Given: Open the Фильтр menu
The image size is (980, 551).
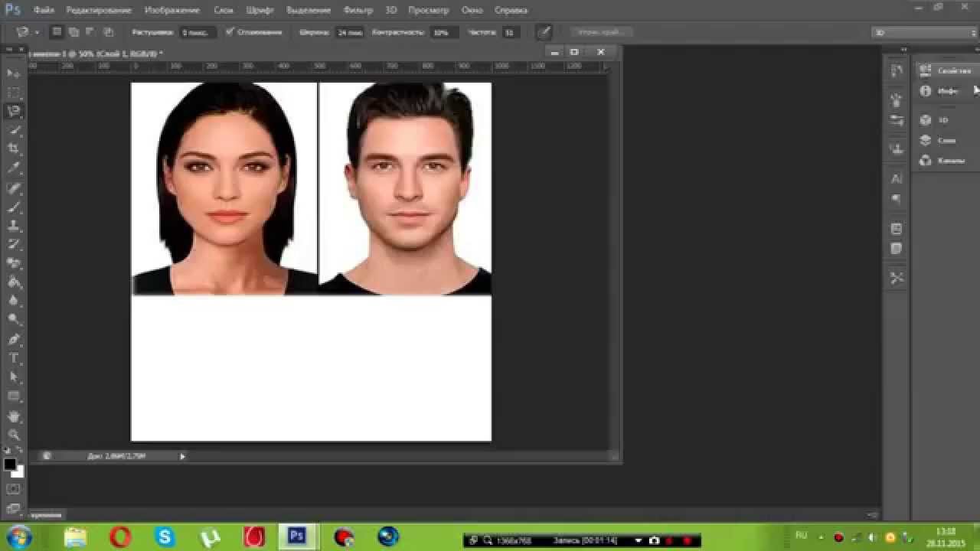Looking at the screenshot, I should (358, 11).
